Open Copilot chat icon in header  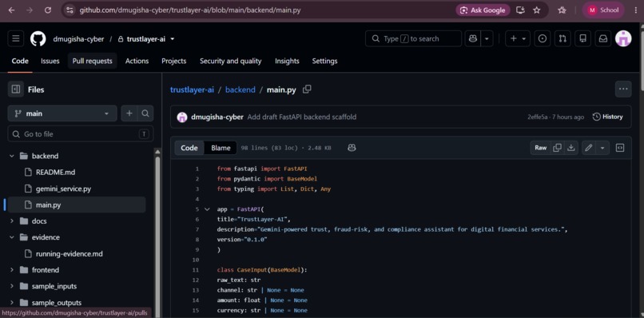click(x=473, y=38)
